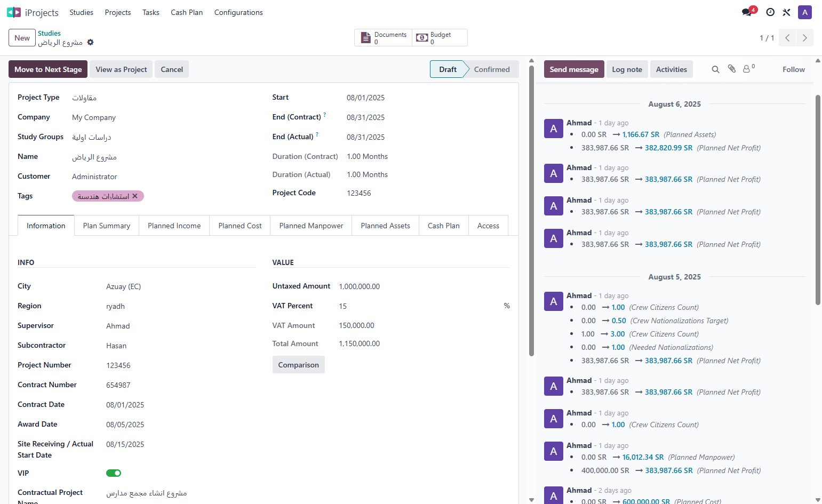Click Send message in chatter
The image size is (822, 504).
click(x=574, y=69)
